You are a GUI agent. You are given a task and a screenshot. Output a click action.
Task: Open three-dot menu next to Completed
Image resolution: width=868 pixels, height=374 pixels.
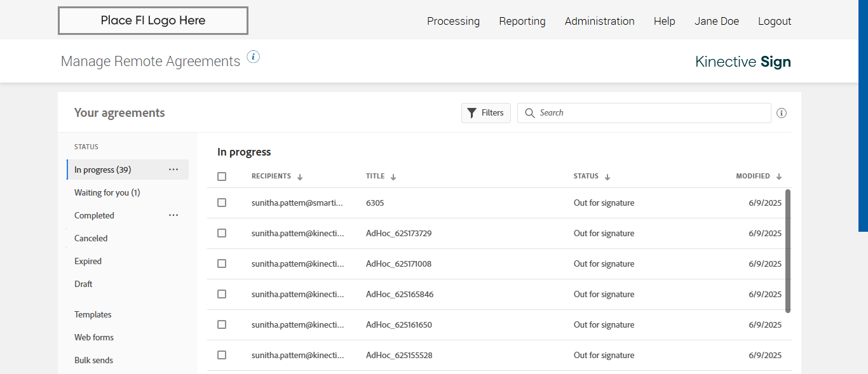click(x=173, y=215)
